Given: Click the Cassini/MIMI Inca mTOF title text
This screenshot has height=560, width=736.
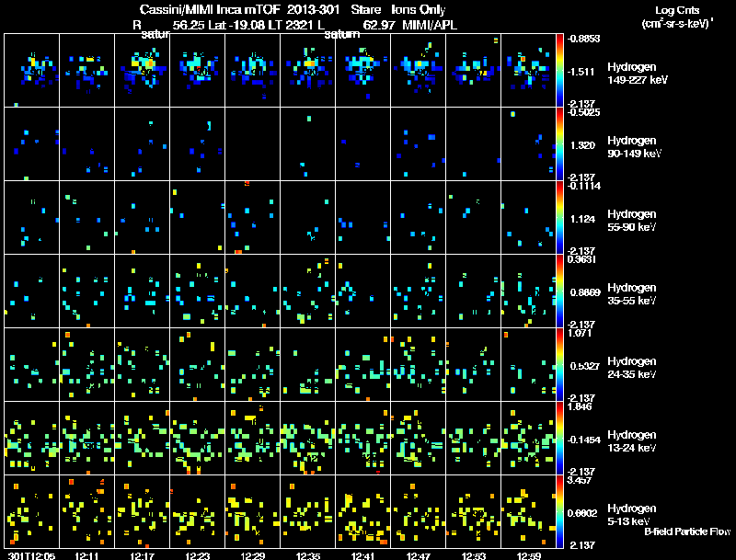Looking at the screenshot, I should click(210, 9).
